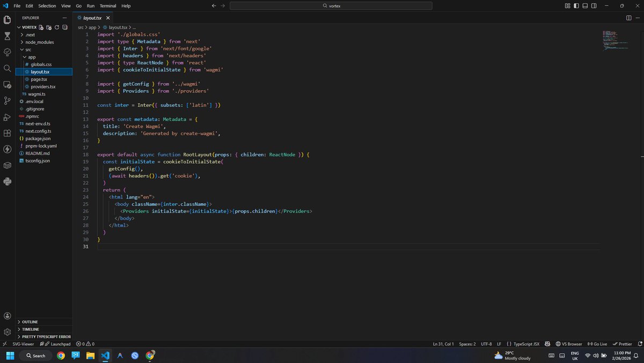Toggle the bottom Panel layout button

tap(585, 5)
